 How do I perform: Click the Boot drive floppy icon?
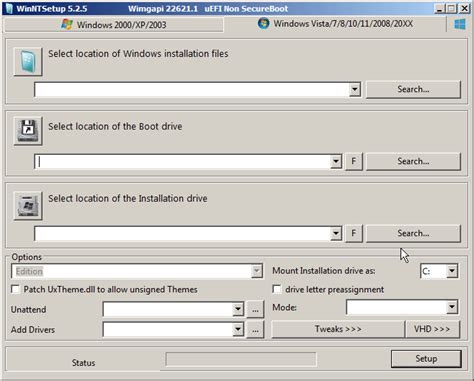28,131
